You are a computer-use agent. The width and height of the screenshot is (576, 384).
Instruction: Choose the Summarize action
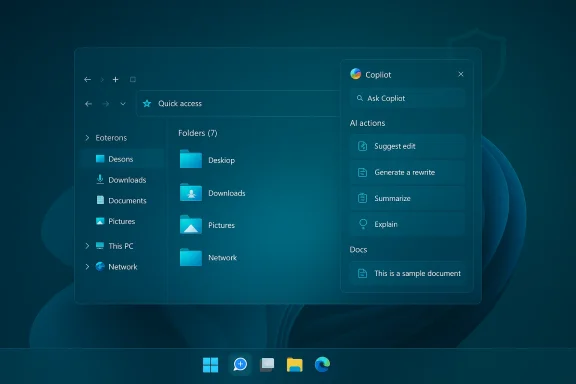(x=407, y=198)
